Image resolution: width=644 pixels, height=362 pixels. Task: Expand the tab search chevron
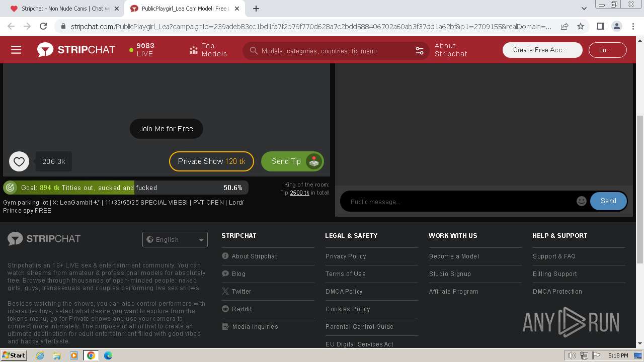coord(584,9)
